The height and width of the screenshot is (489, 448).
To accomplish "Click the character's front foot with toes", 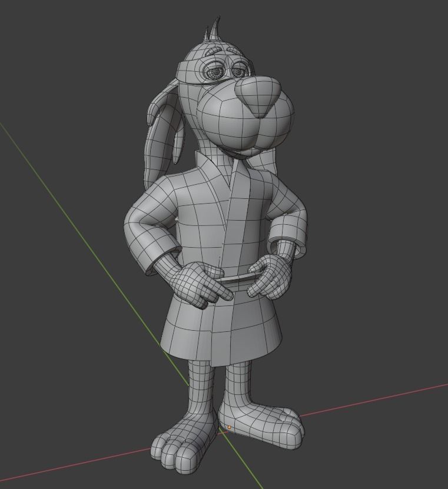I will click(184, 444).
